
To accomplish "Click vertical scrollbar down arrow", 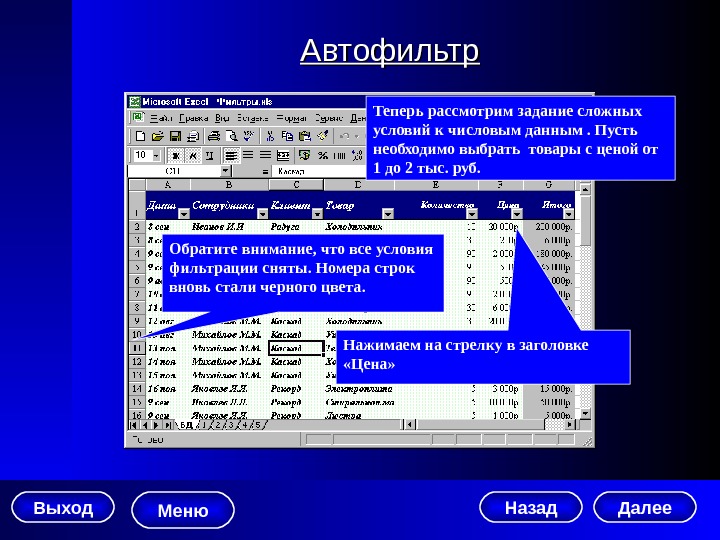I will (585, 413).
